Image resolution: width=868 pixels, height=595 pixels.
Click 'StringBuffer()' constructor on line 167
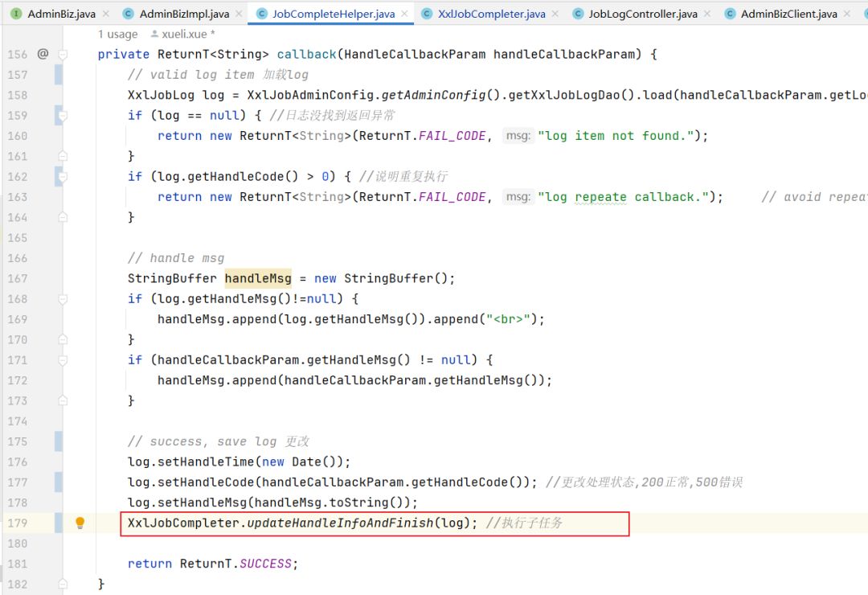pos(395,278)
